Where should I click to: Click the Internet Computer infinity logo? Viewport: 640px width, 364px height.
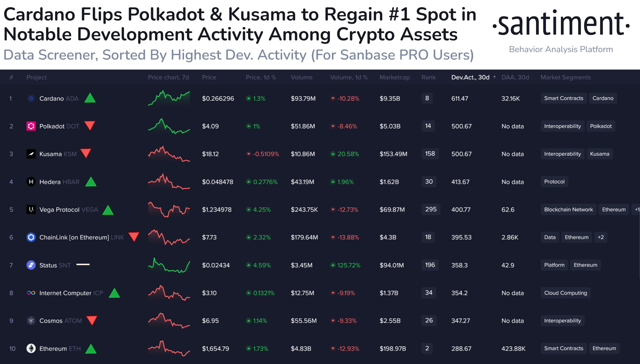31,293
